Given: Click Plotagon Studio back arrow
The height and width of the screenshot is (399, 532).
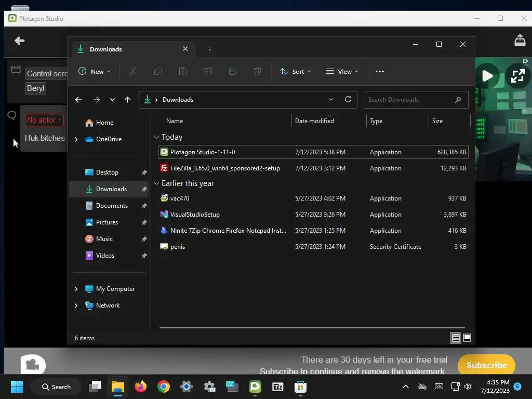Looking at the screenshot, I should (x=19, y=41).
